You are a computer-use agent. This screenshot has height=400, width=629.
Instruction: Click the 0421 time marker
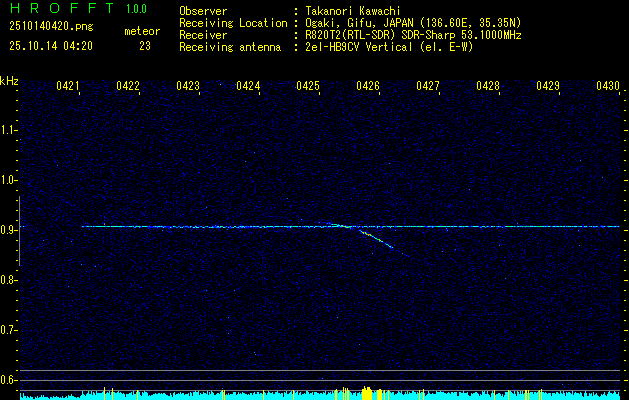point(68,86)
